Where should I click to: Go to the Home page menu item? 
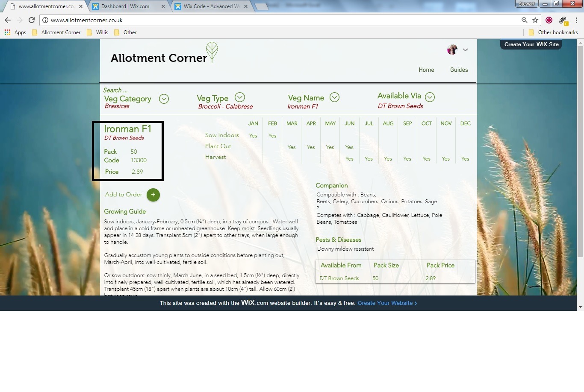pyautogui.click(x=426, y=70)
